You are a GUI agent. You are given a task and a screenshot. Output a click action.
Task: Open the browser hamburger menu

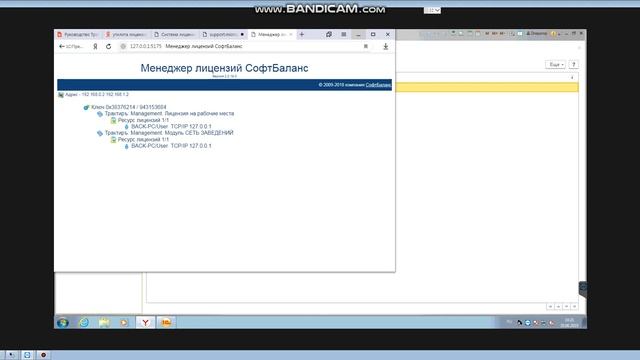click(x=344, y=35)
